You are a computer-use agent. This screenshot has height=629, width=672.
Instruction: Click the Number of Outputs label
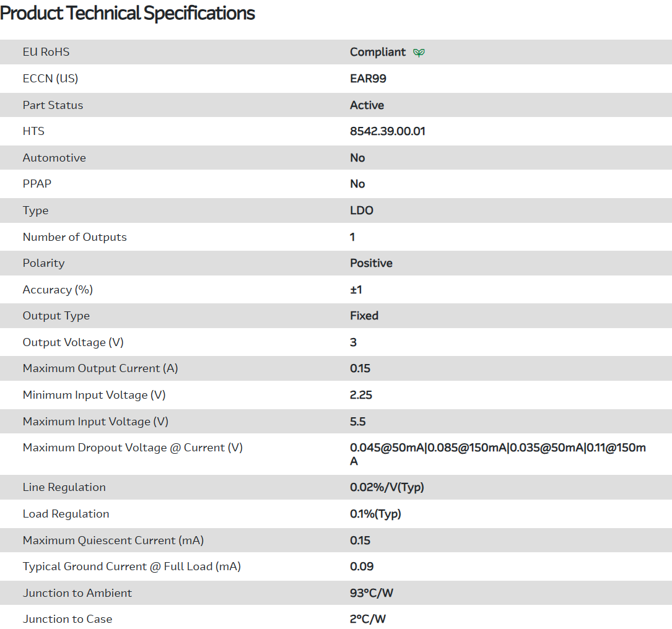click(x=74, y=237)
